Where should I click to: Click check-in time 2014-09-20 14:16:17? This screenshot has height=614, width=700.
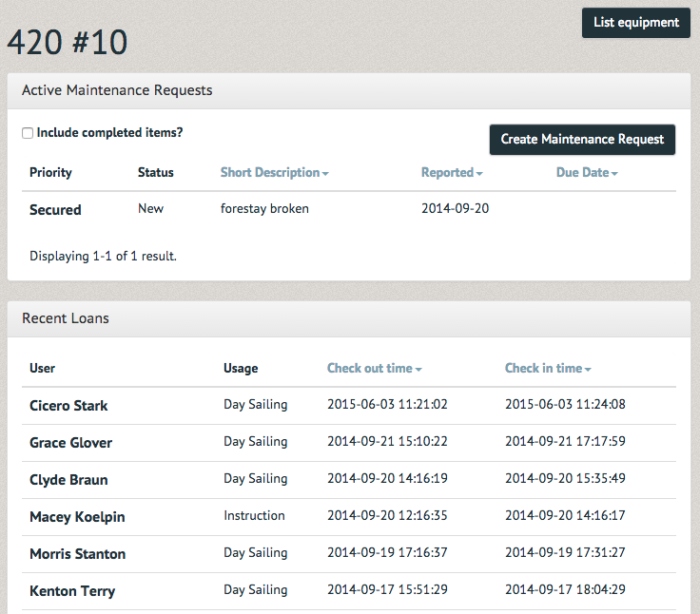(565, 515)
